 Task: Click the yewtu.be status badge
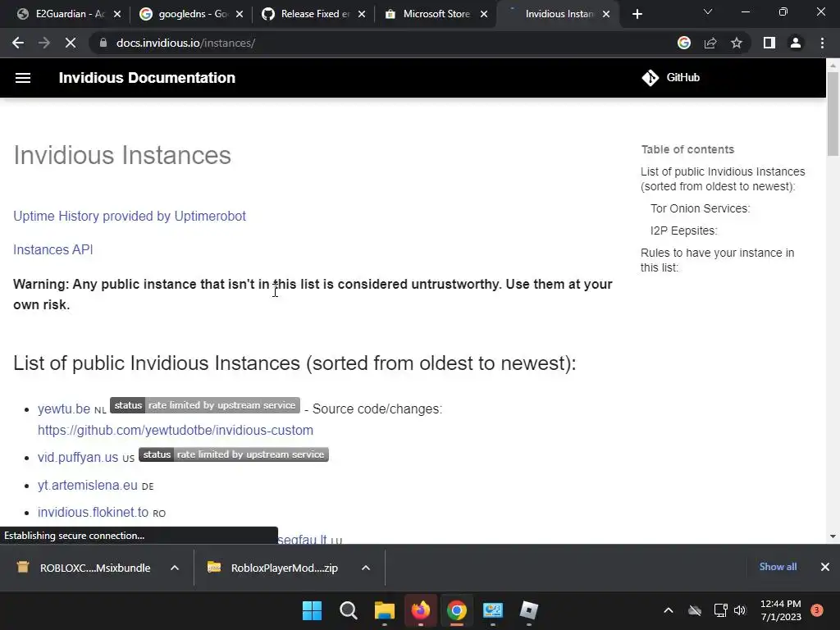[205, 405]
